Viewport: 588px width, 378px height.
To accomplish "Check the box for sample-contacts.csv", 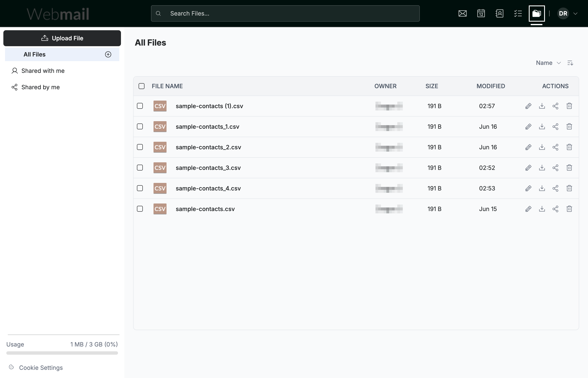I will pyautogui.click(x=140, y=209).
